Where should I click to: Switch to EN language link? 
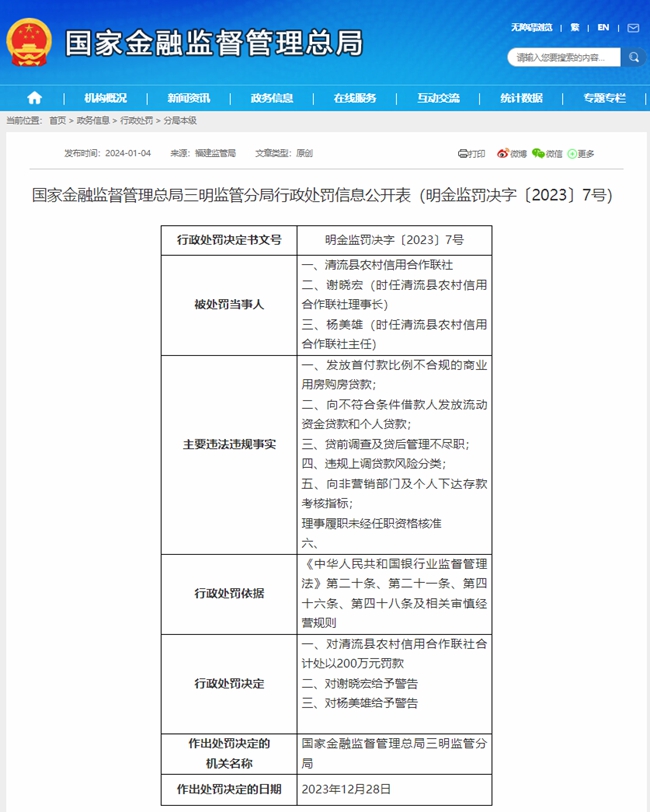(x=603, y=27)
